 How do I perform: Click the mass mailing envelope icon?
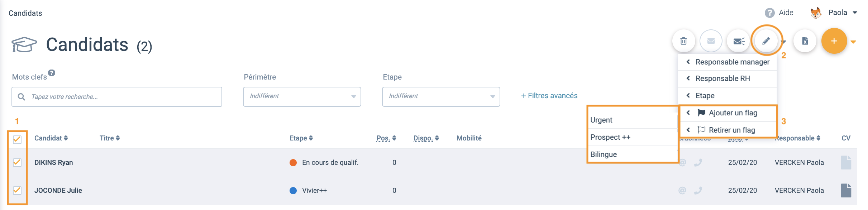click(739, 41)
